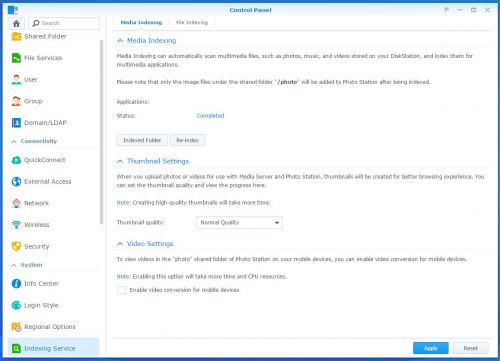
Task: Collapse Connectivity group in sidebar
Action: [x=14, y=142]
